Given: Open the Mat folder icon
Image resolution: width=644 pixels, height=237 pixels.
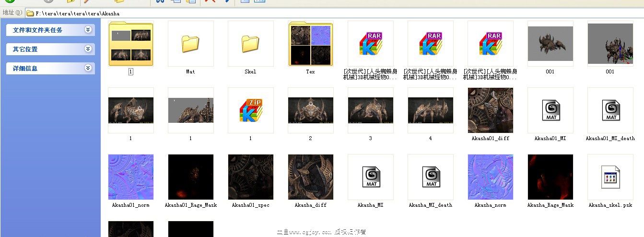Looking at the screenshot, I should (x=190, y=44).
